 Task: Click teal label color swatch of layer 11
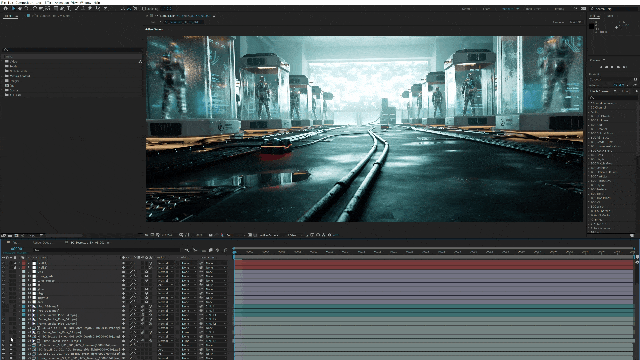(x=24, y=307)
